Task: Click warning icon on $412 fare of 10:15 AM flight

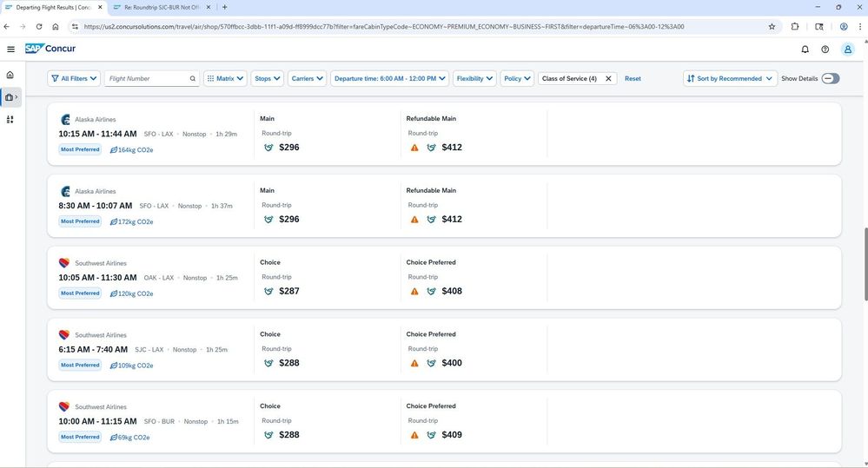Action: click(414, 148)
